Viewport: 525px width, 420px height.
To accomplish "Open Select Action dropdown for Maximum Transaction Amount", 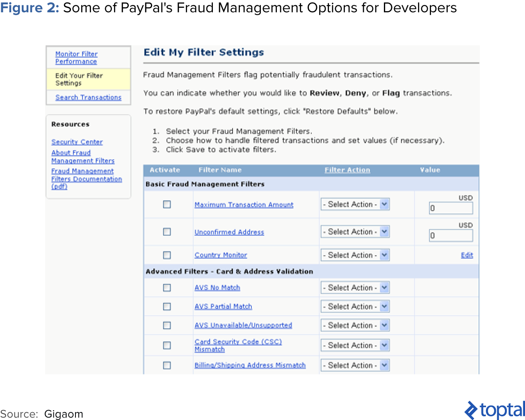I will 355,204.
